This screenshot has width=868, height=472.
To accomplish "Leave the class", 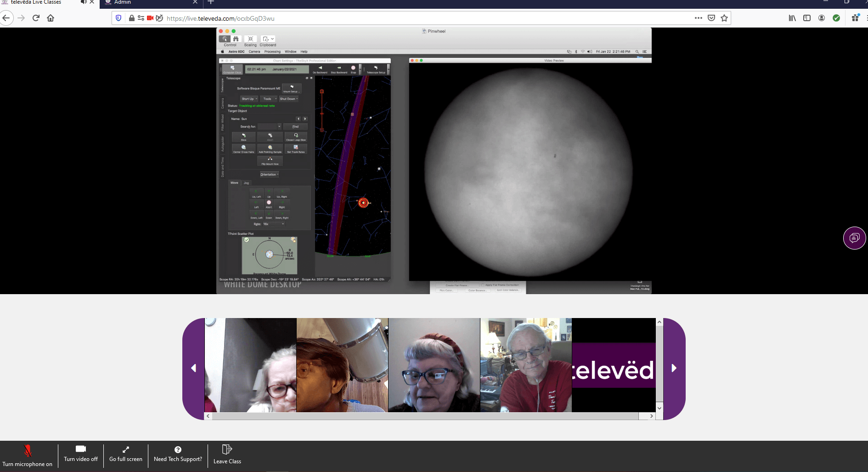I will point(227,454).
